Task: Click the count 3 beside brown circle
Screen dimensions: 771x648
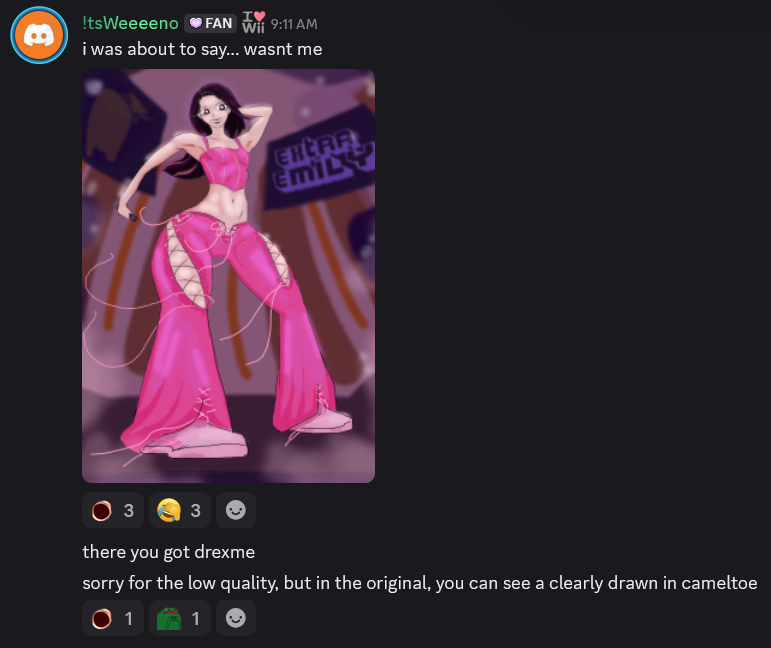Action: point(129,510)
